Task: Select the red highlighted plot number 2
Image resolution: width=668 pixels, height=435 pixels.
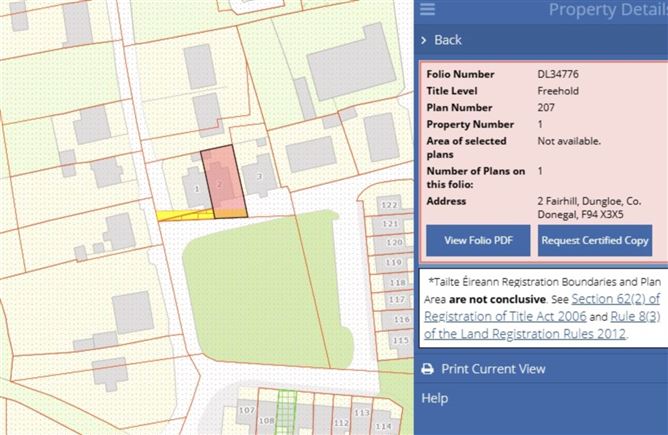Action: 224,182
